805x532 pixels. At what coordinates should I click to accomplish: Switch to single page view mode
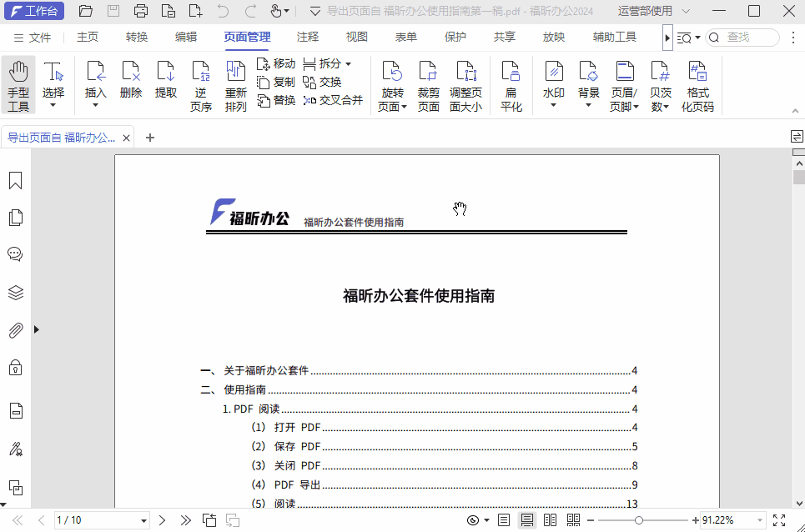click(503, 519)
